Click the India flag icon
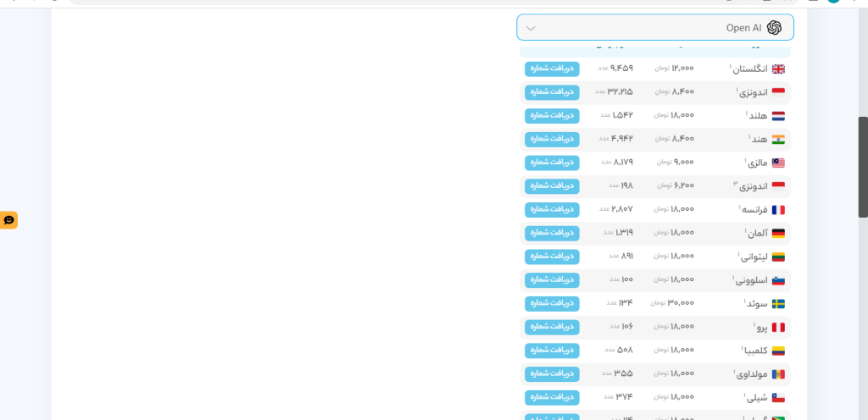This screenshot has height=420, width=868. tap(778, 139)
